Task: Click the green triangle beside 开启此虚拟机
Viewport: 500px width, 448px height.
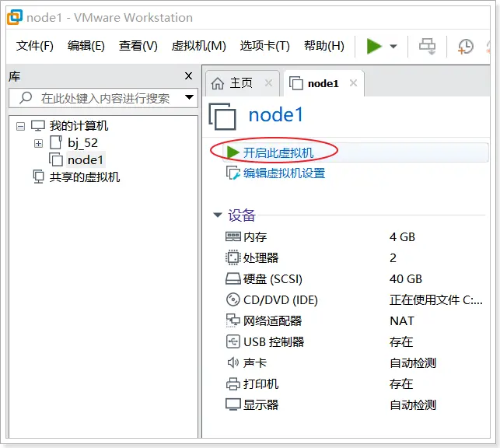Action: coord(233,152)
